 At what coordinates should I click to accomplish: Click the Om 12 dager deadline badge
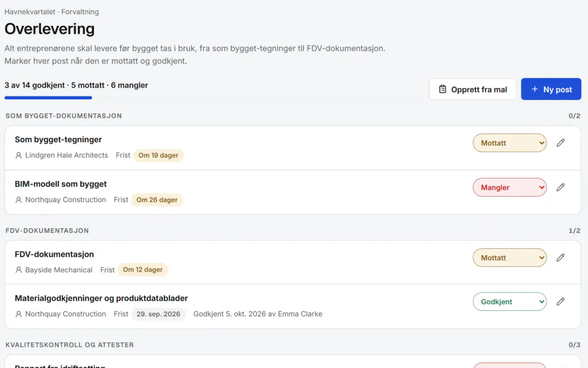pos(143,270)
